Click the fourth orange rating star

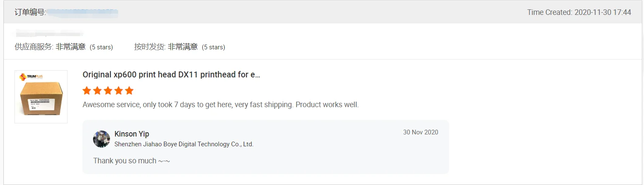(119, 91)
